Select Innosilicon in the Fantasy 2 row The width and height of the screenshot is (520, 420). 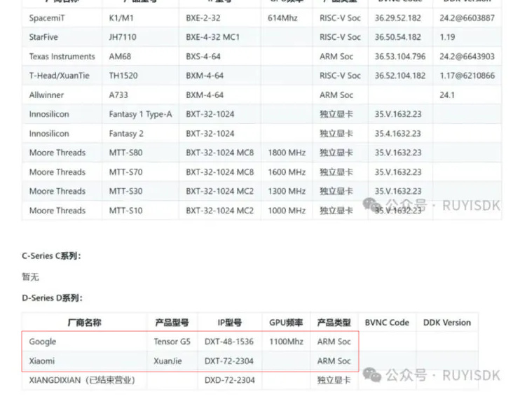[49, 134]
